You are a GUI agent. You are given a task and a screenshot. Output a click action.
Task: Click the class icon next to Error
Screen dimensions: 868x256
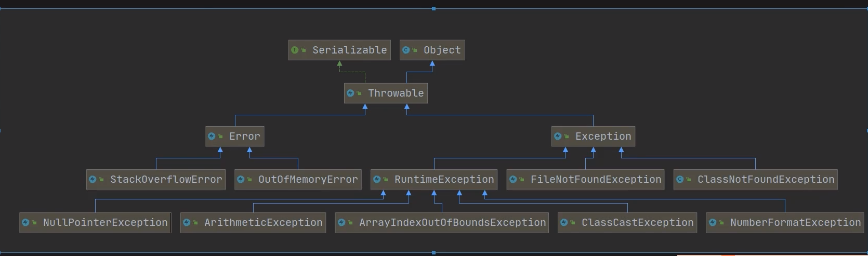click(212, 137)
